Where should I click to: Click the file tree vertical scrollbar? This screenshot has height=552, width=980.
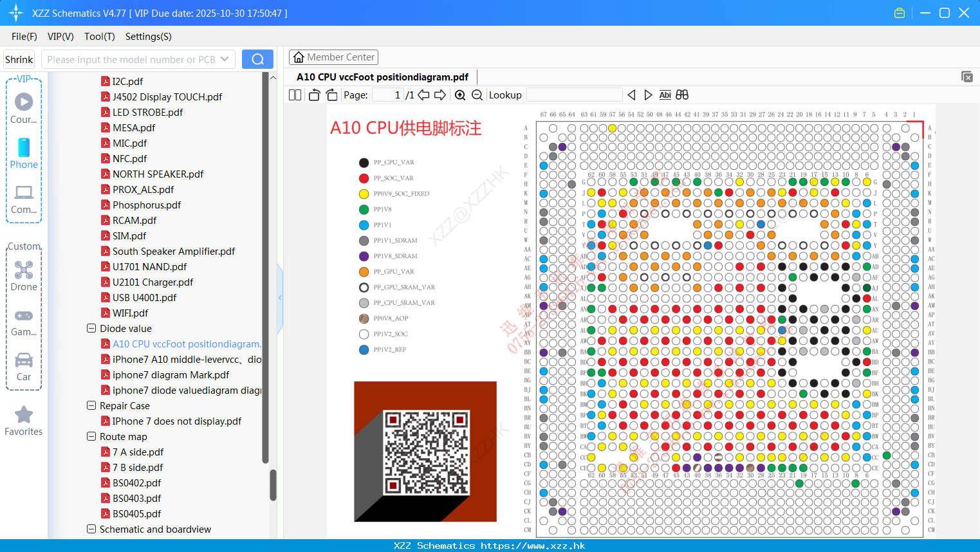273,484
